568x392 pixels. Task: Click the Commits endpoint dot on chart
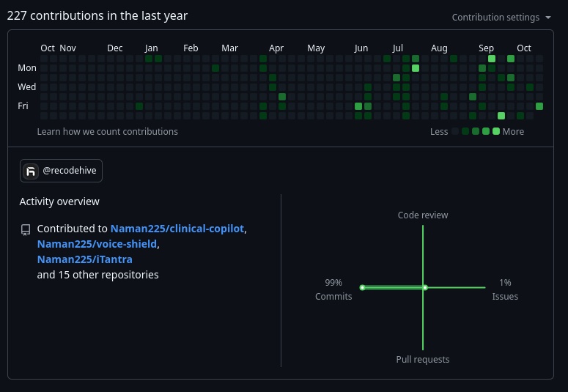click(x=362, y=288)
